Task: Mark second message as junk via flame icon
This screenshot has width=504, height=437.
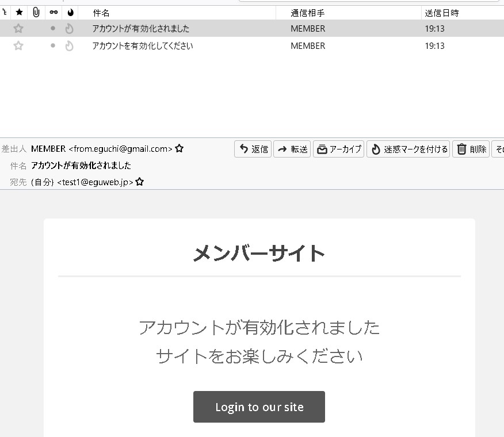Action: 70,46
